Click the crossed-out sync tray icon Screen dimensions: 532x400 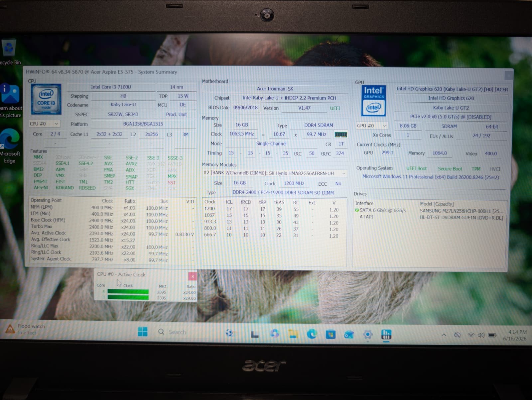[x=458, y=335]
